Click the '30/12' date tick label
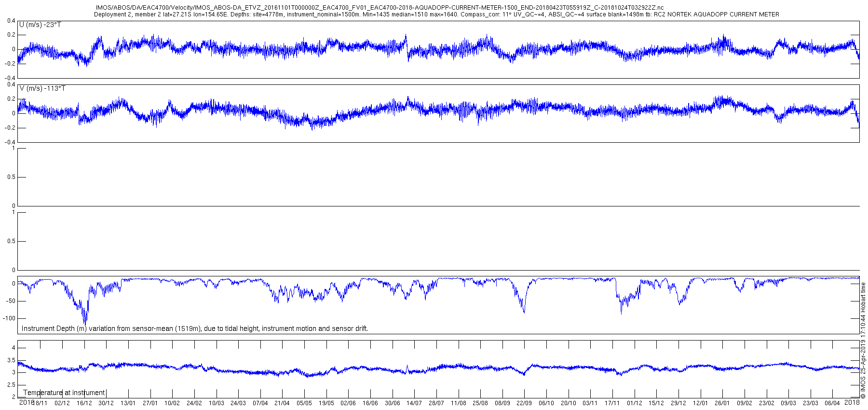Viewport: 868px width, 410px height. [106, 403]
